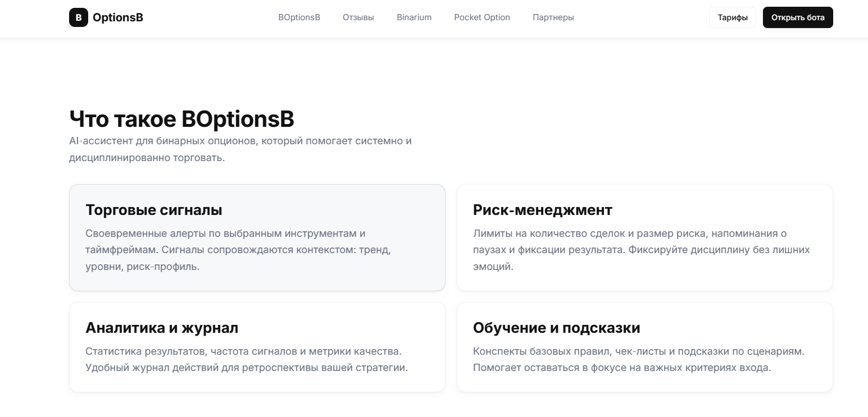The width and height of the screenshot is (868, 417).
Task: Click the Аналитика и журнал card title
Action: pos(162,328)
